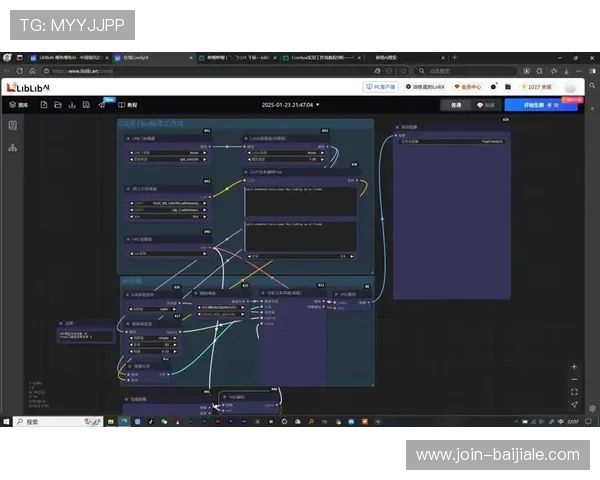Click the fit-view frame icon on canvas
The height and width of the screenshot is (480, 600).
coord(574,391)
